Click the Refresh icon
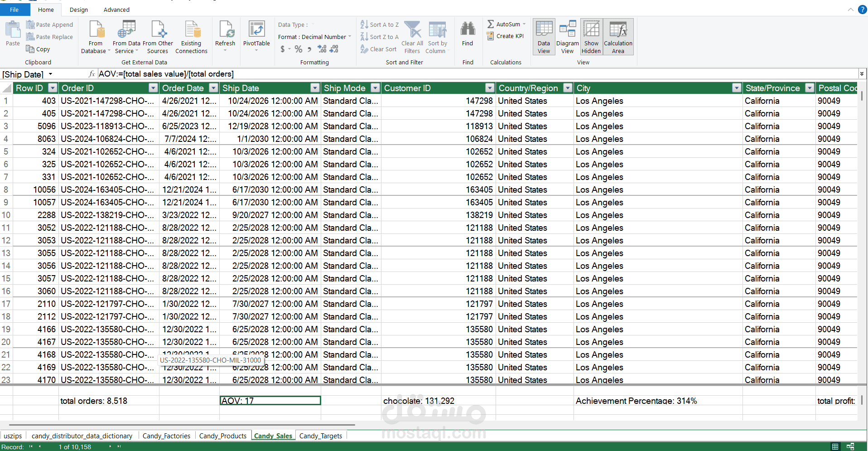The height and width of the screenshot is (451, 868). point(225,30)
